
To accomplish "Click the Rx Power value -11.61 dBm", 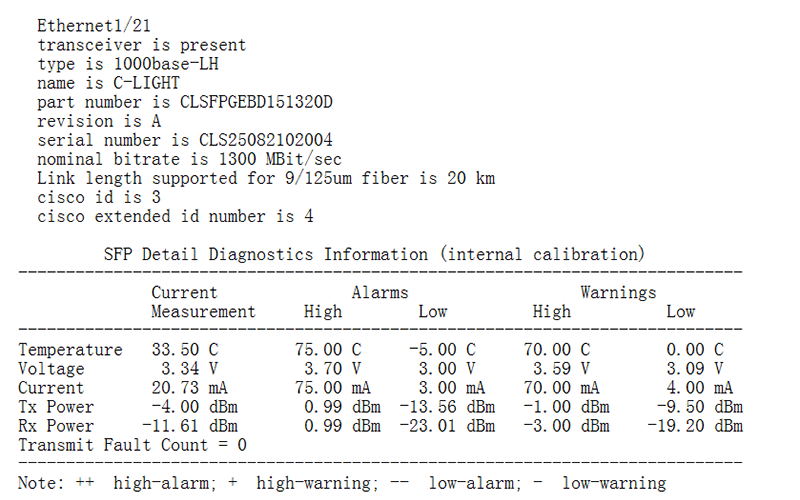I will coord(190,426).
